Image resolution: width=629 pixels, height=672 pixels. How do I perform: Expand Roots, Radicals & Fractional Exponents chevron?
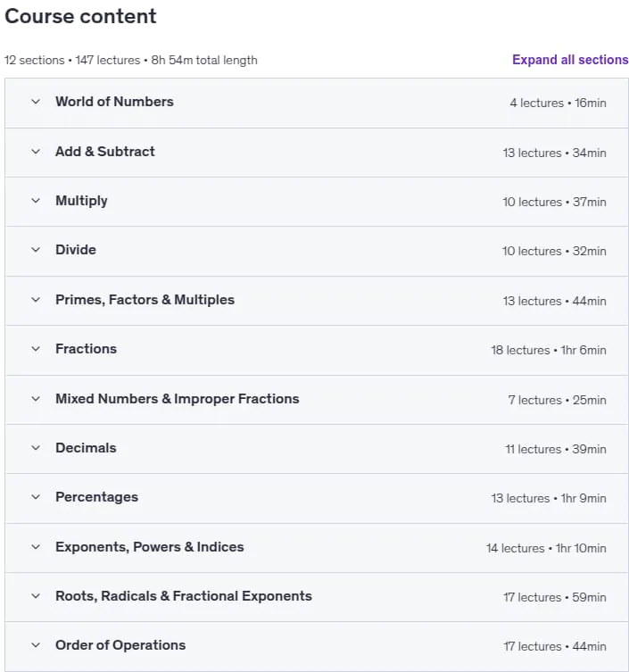point(36,596)
